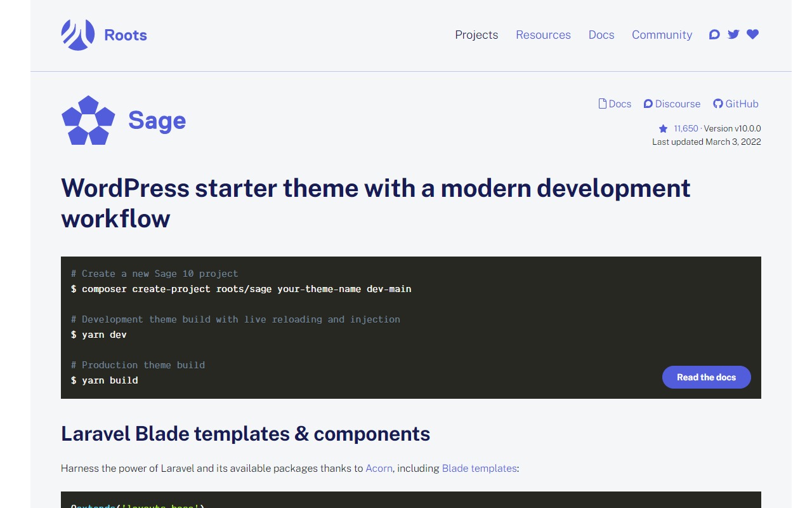This screenshot has width=812, height=508.
Task: Click the Last updated March 3, 2022 text
Action: [707, 142]
